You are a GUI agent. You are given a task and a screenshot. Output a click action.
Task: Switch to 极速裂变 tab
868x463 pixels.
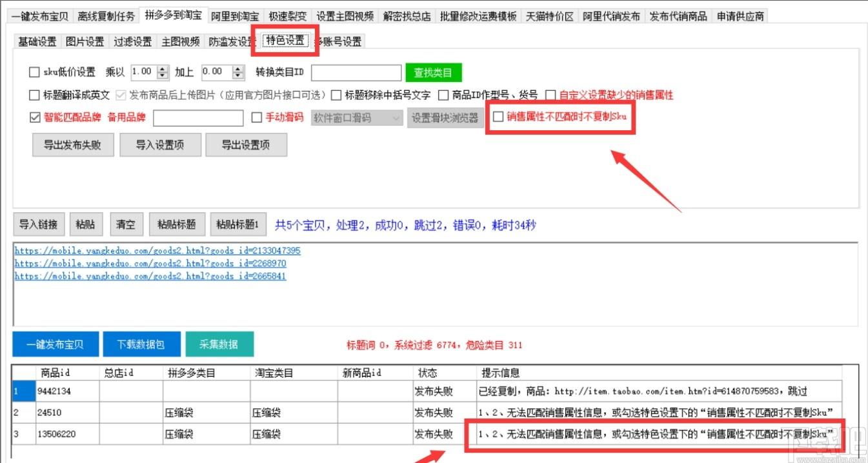[288, 16]
